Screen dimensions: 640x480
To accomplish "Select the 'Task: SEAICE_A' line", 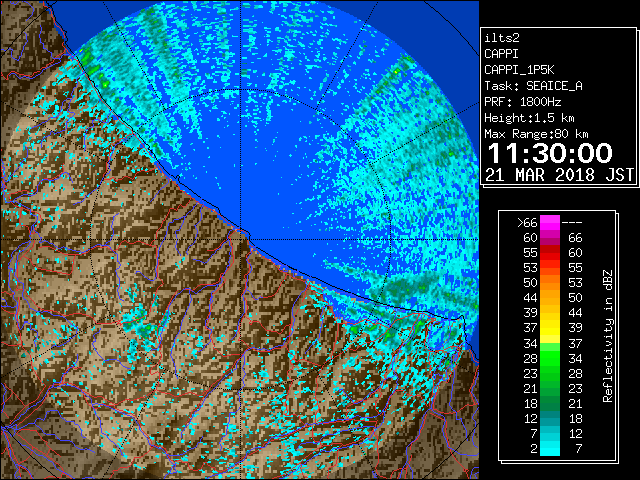I will pos(533,86).
